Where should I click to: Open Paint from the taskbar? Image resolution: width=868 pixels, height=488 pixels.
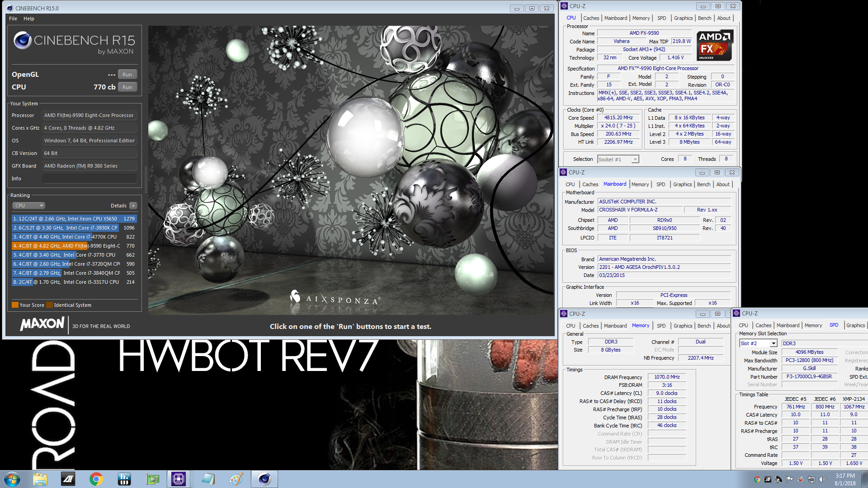coord(236,479)
